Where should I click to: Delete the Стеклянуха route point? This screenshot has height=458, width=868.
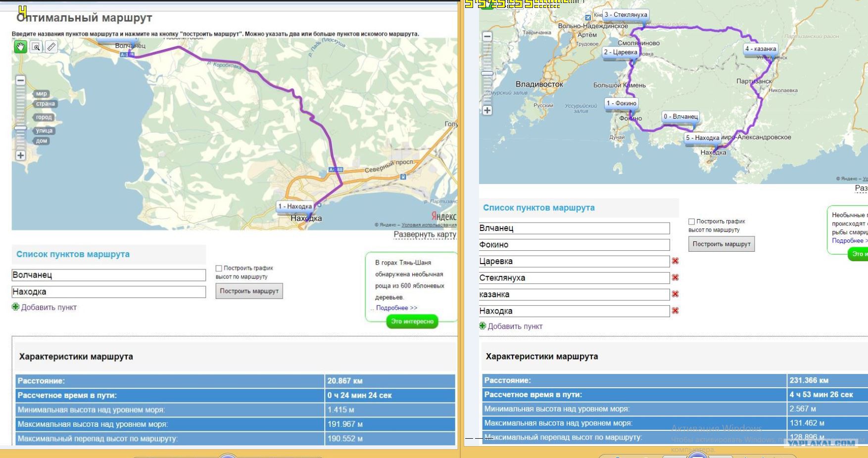675,277
